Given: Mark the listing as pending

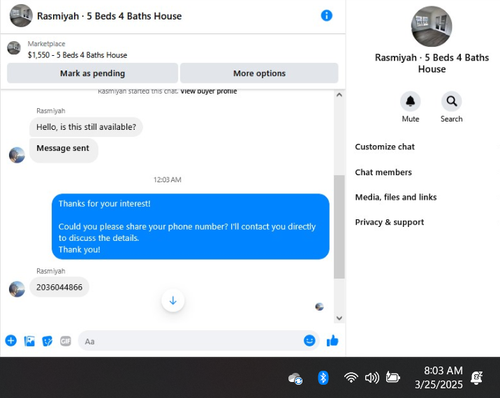Looking at the screenshot, I should (93, 73).
